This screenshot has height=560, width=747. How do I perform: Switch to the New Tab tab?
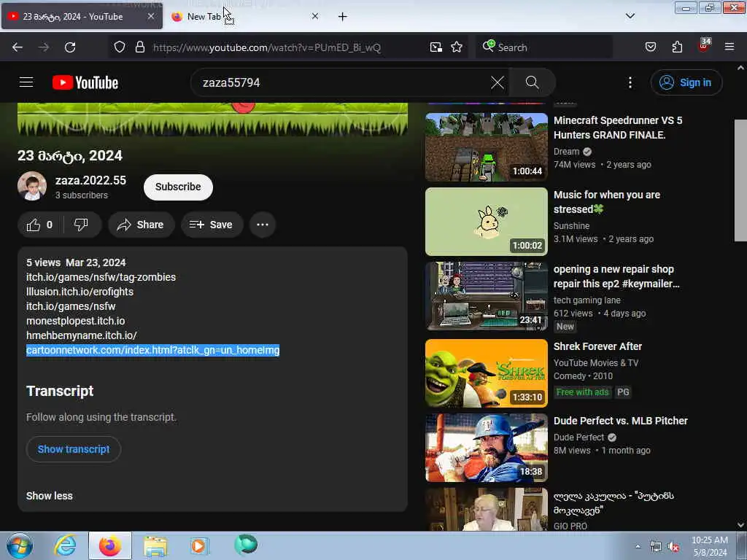pyautogui.click(x=245, y=17)
